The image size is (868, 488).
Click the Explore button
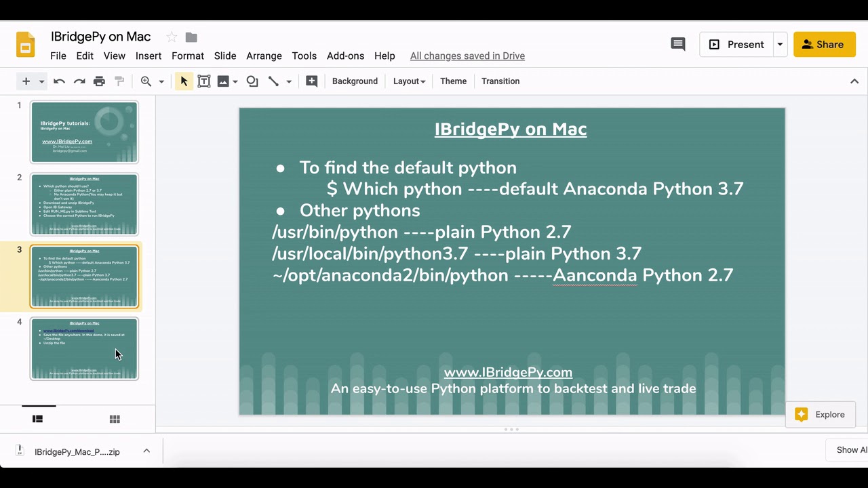[821, 415]
